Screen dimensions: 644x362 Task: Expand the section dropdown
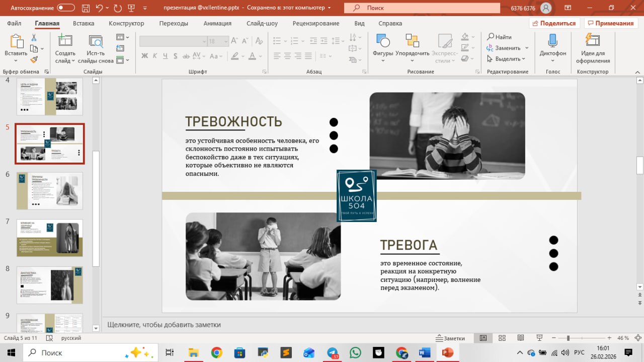(x=123, y=60)
